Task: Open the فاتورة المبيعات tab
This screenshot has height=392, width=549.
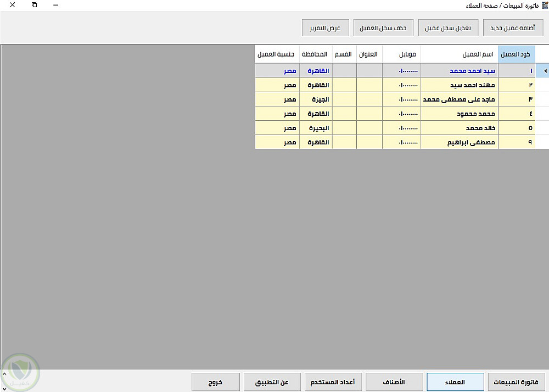Action: 516,382
